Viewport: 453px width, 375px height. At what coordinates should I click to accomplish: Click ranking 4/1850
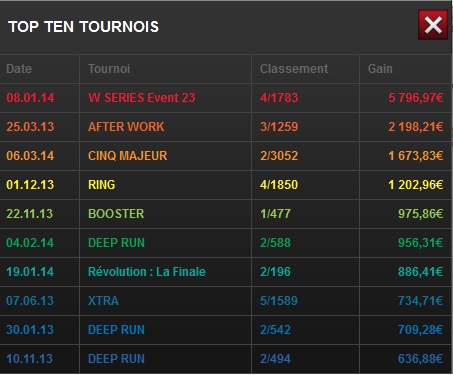coord(279,185)
